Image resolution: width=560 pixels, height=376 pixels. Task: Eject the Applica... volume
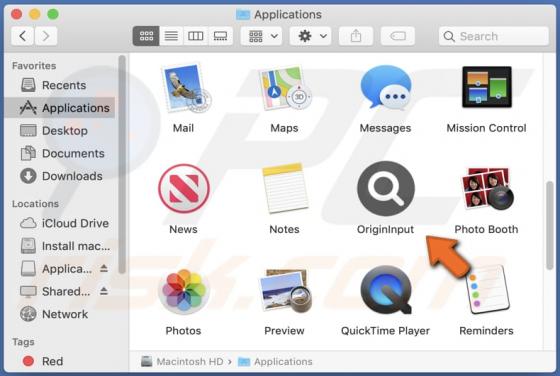tap(104, 269)
